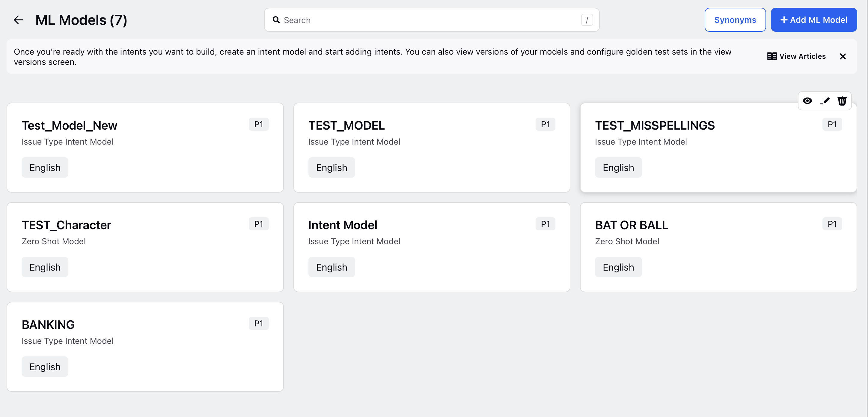Open the Synonyms page

pos(735,20)
